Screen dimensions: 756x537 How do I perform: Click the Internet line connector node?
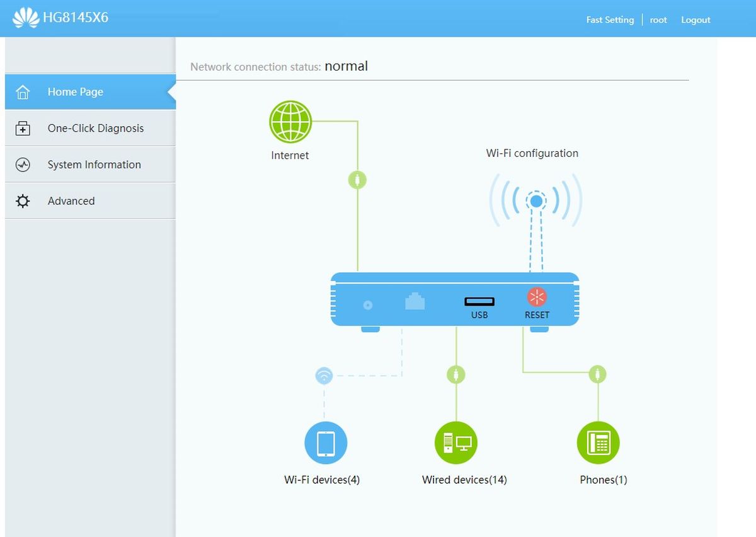point(357,180)
